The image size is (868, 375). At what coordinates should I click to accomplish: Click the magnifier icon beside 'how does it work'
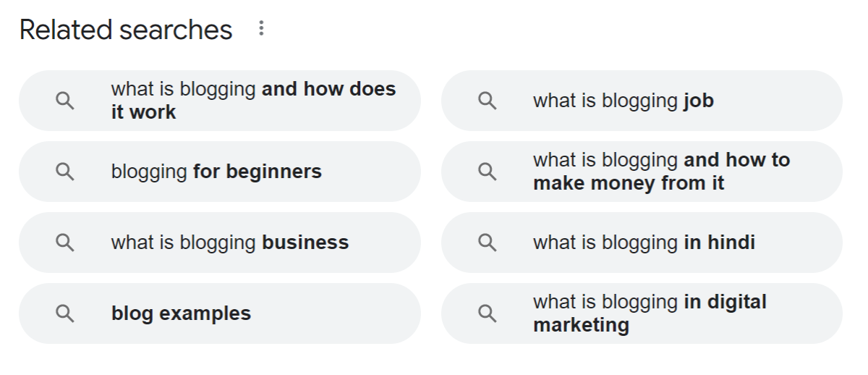(65, 101)
